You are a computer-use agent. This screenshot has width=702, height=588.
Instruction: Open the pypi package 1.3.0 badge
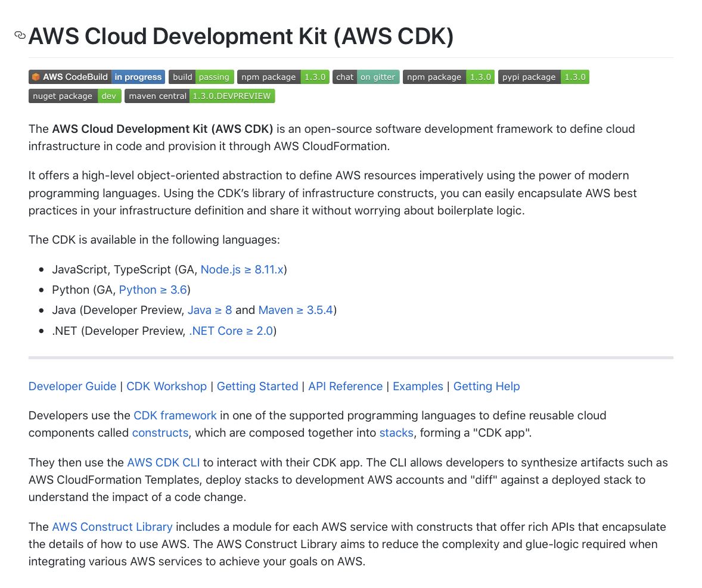[x=543, y=77]
